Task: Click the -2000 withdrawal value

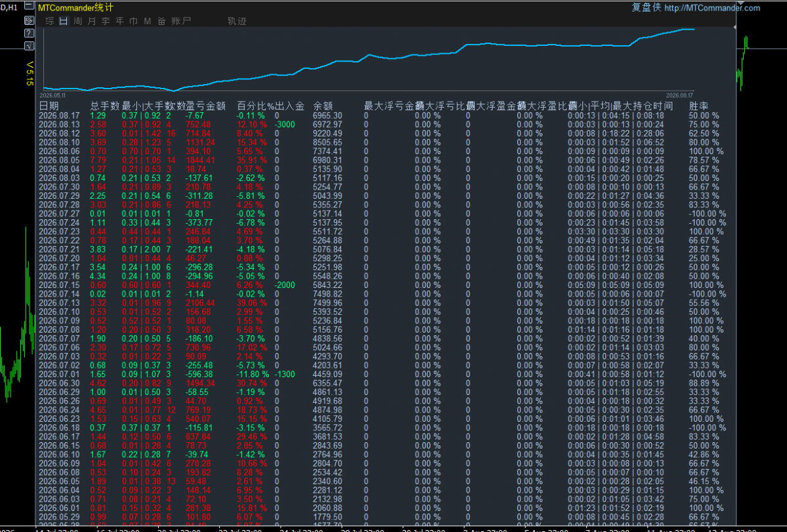Action: pyautogui.click(x=285, y=285)
